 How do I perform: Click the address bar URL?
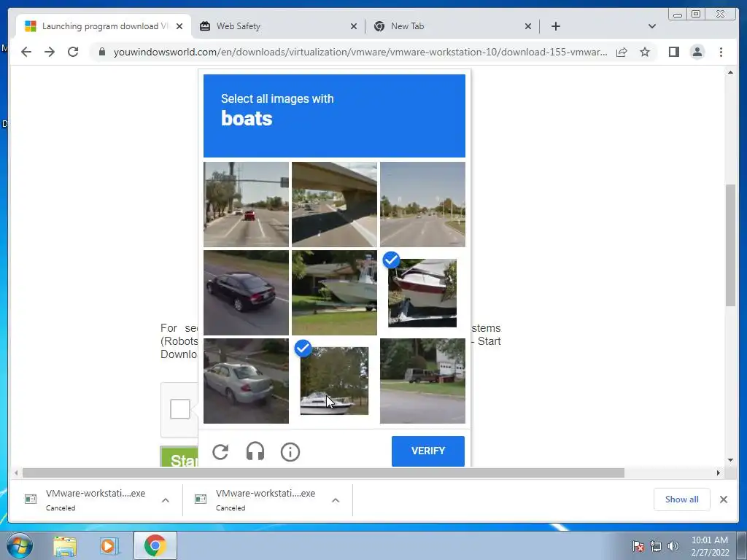pos(360,52)
